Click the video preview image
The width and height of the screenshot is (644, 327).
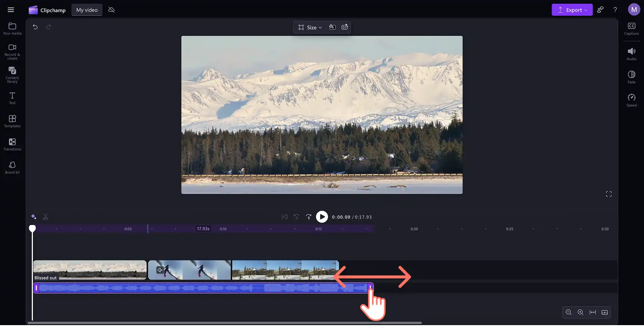[322, 115]
